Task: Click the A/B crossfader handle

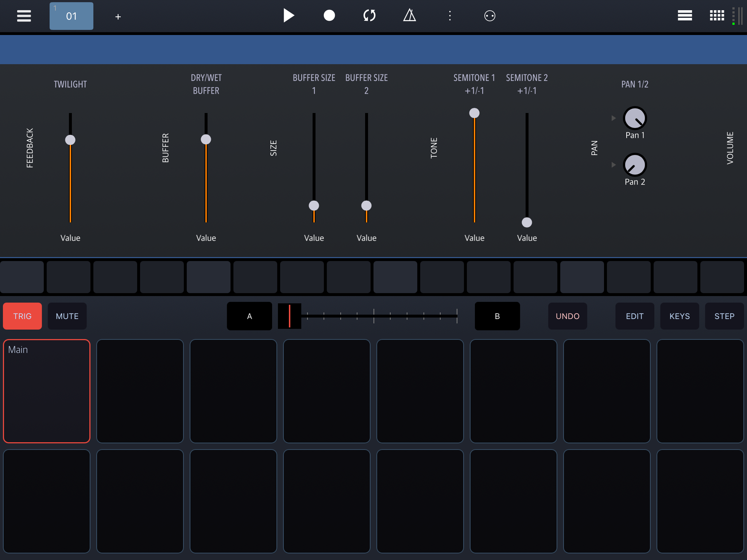Action: (290, 316)
